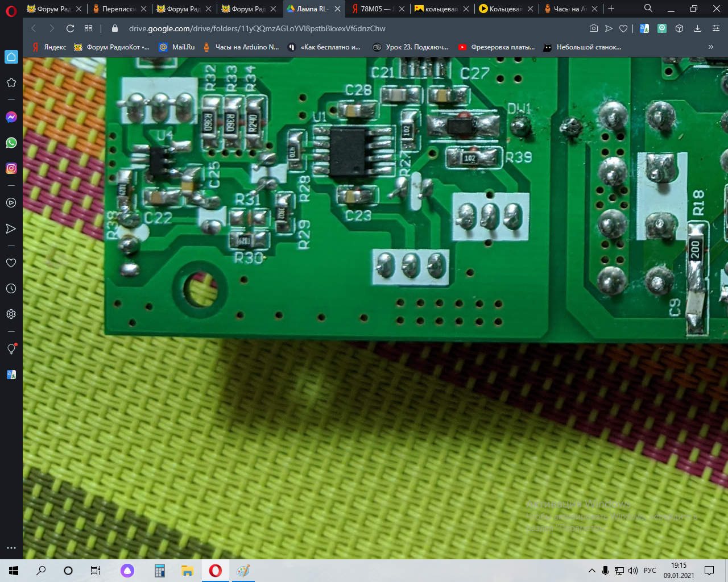Viewport: 728px width, 582px height.
Task: Send page to My Flow from address bar
Action: (x=609, y=28)
